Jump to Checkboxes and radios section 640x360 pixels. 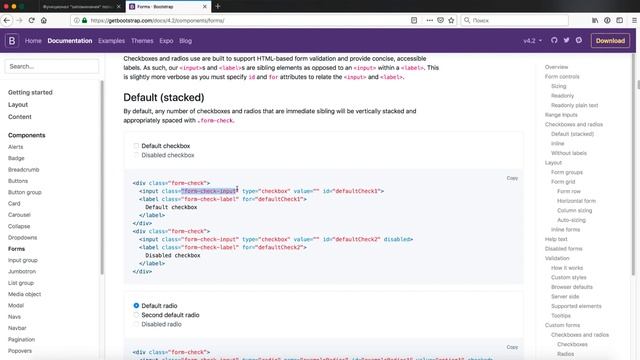coord(573,124)
